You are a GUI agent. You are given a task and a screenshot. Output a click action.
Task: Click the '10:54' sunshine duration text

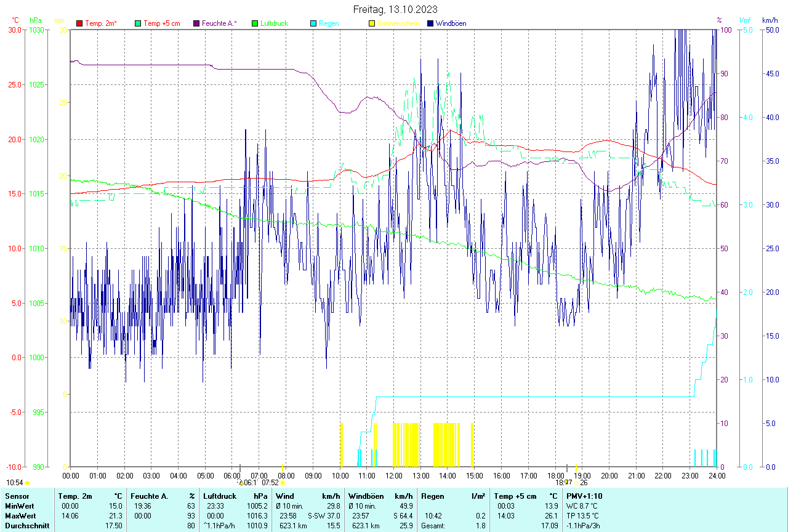[15, 483]
